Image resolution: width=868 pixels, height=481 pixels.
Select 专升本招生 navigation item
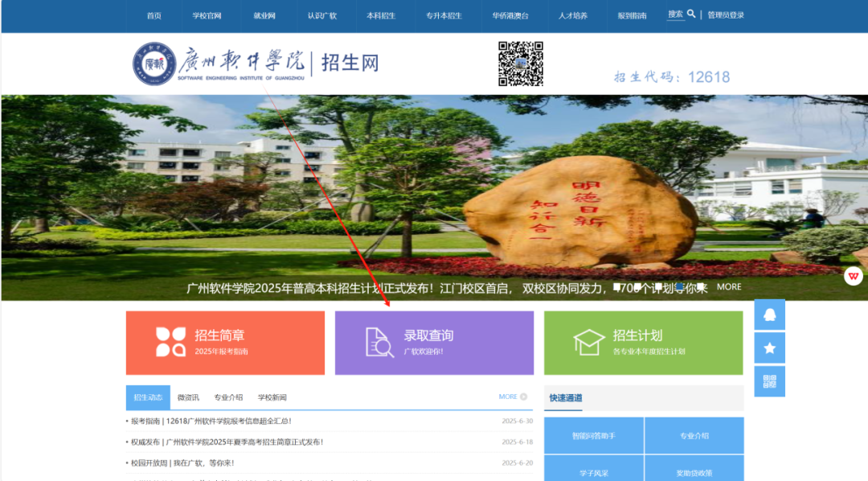444,15
